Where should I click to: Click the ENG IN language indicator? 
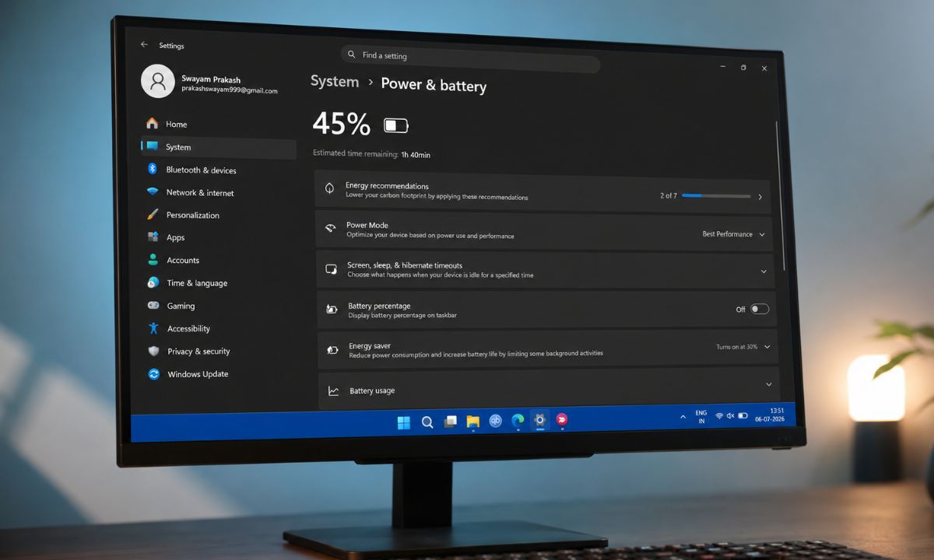[701, 417]
